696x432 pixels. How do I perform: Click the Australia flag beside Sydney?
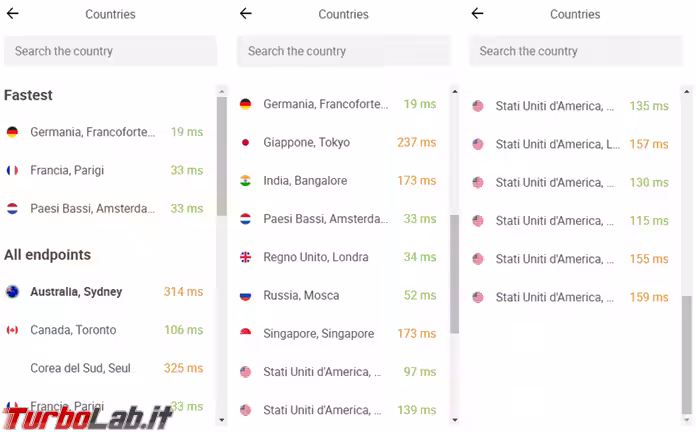pos(12,292)
